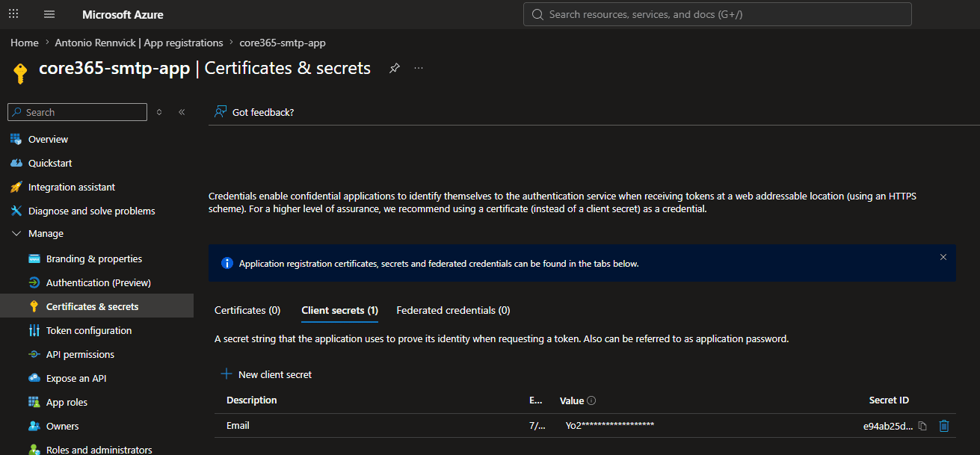Click the App roles icon
Screen dimensions: 980x455
pyautogui.click(x=34, y=402)
